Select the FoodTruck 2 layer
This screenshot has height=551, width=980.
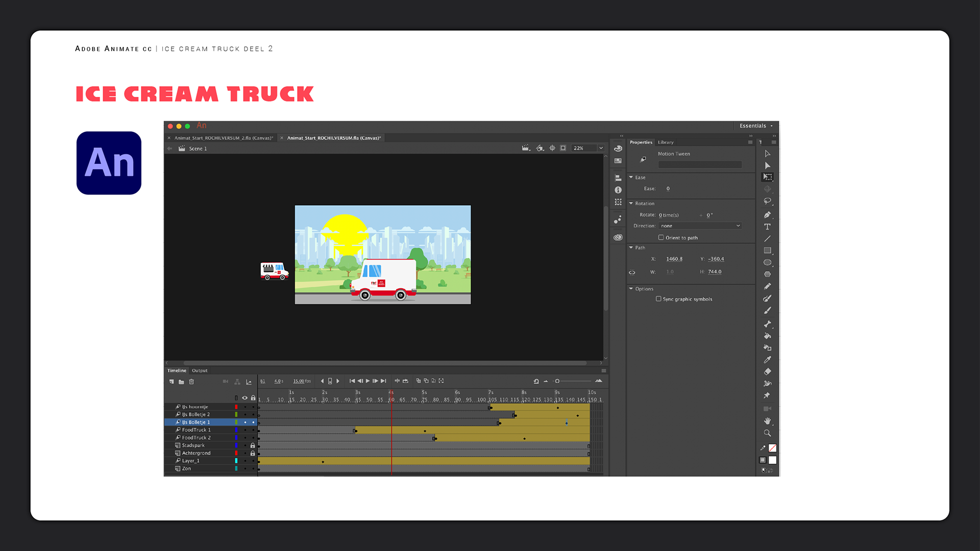tap(196, 438)
